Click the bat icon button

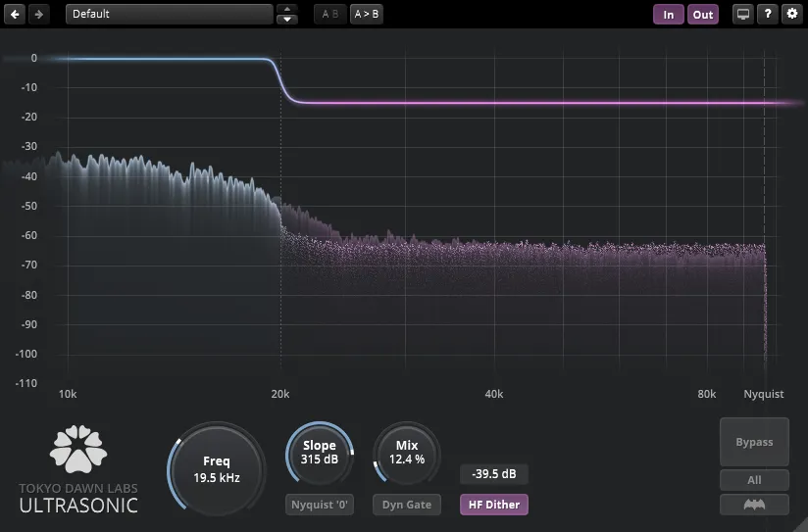click(x=754, y=505)
